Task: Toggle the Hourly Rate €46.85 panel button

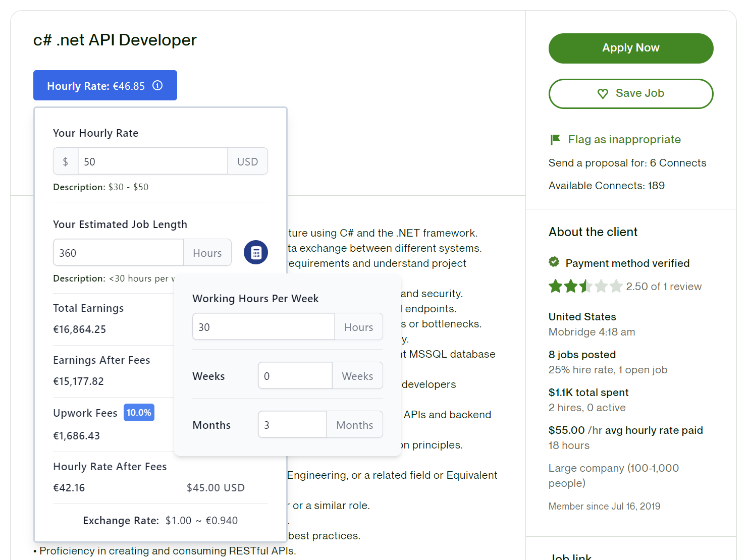Action: pyautogui.click(x=105, y=85)
